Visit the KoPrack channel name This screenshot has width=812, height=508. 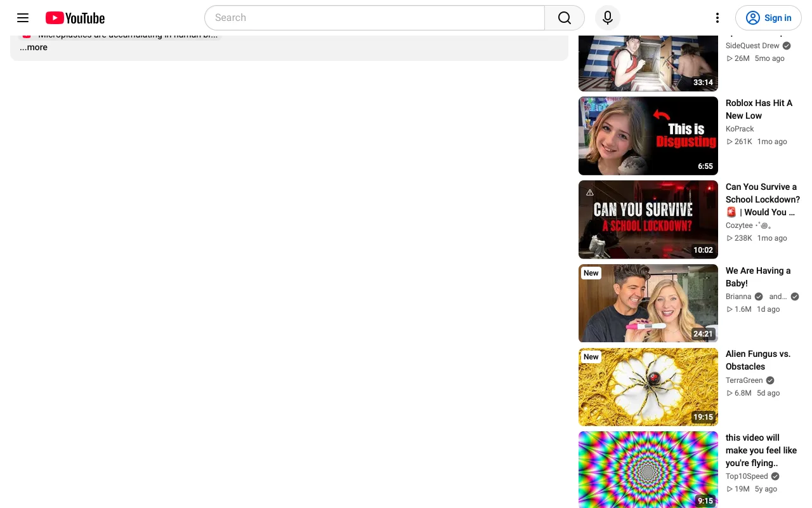point(740,129)
